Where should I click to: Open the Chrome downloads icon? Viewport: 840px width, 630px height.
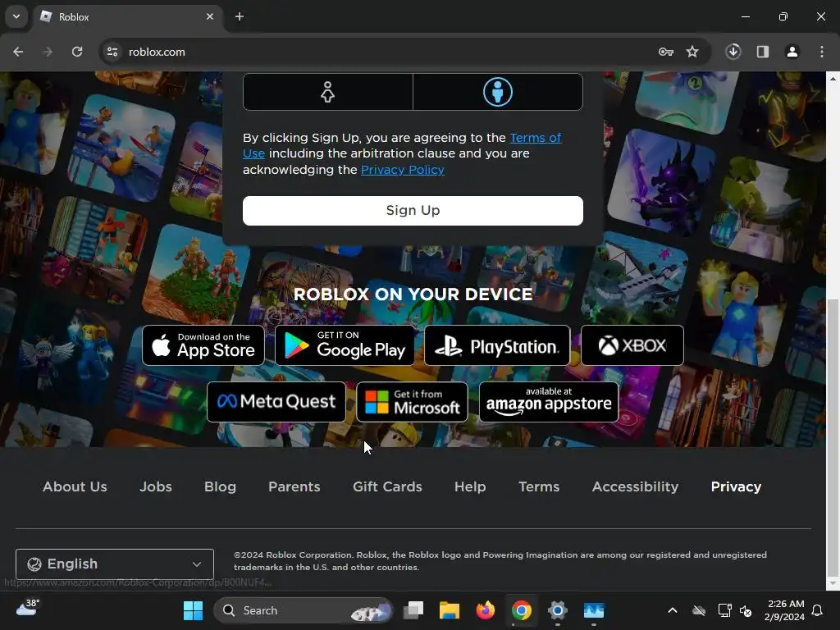point(733,52)
